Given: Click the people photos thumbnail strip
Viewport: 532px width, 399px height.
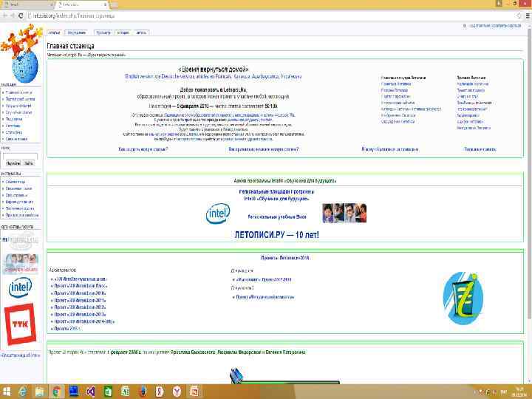Looking at the screenshot, I should coord(344,213).
